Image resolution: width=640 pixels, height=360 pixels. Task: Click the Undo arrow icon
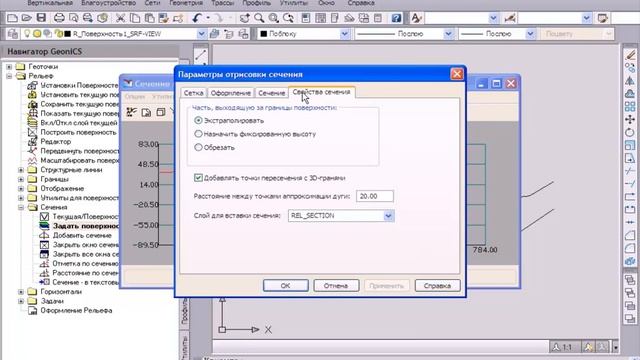(197, 18)
